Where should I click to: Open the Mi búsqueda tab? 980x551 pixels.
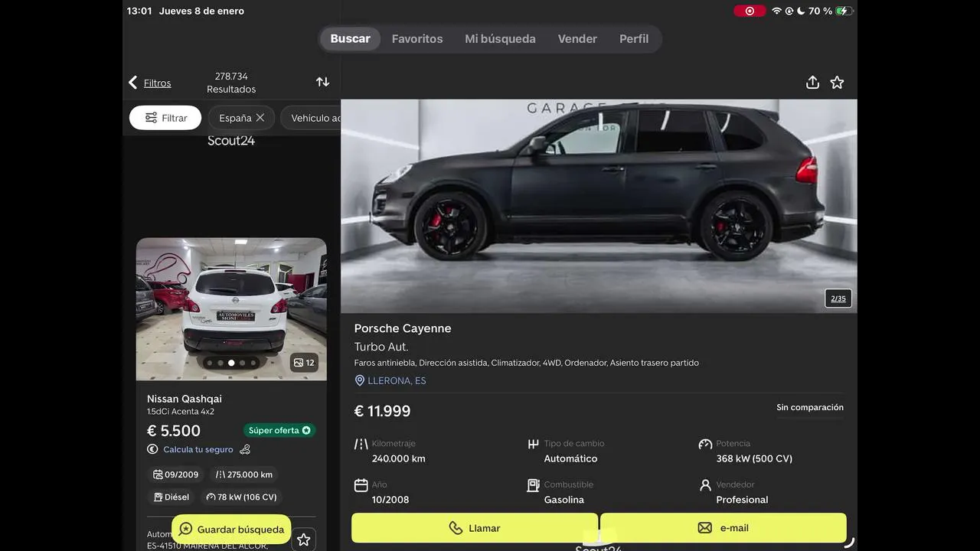(500, 39)
